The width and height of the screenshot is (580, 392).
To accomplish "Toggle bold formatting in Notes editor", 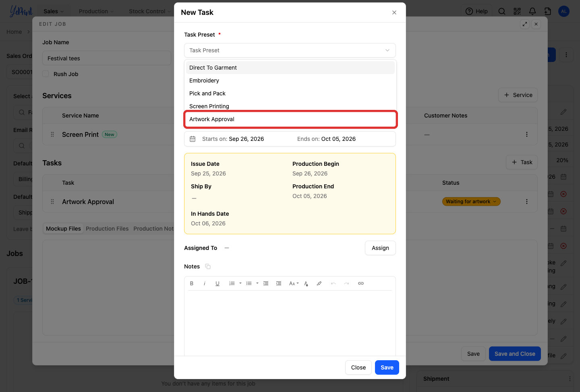I will [192, 283].
